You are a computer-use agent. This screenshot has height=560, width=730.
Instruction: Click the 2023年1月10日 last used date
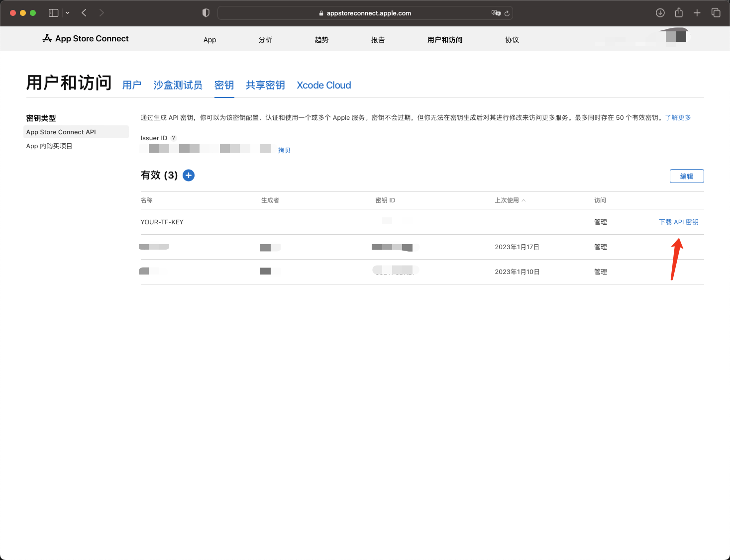point(517,272)
